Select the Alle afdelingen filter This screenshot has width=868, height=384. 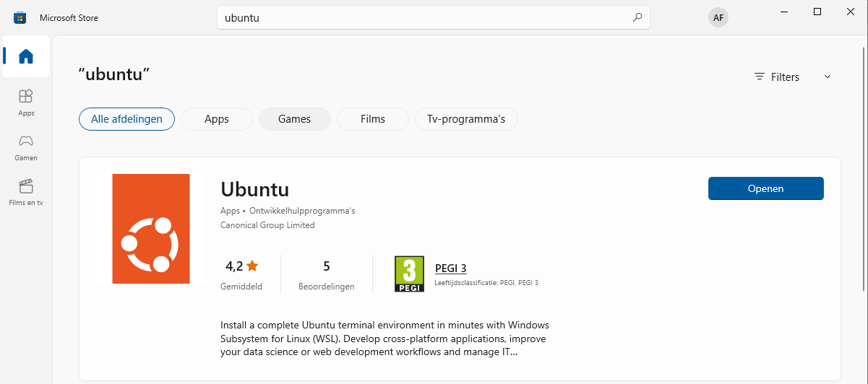click(126, 119)
